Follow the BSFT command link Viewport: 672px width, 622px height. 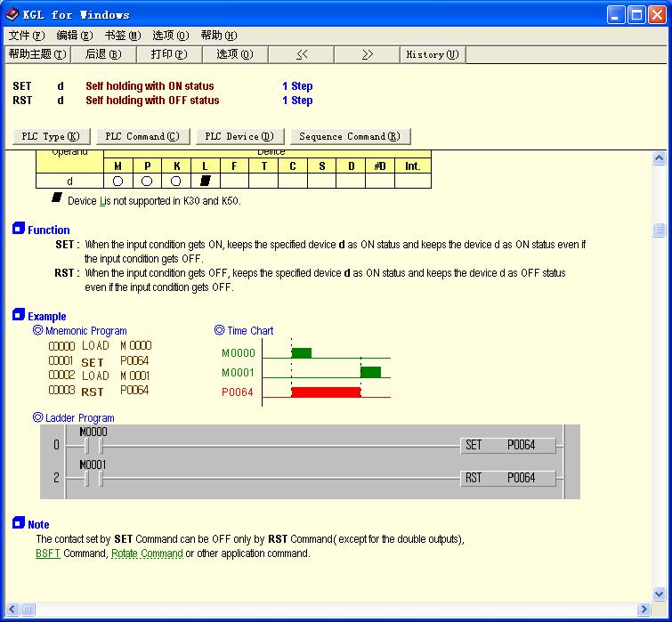click(47, 553)
